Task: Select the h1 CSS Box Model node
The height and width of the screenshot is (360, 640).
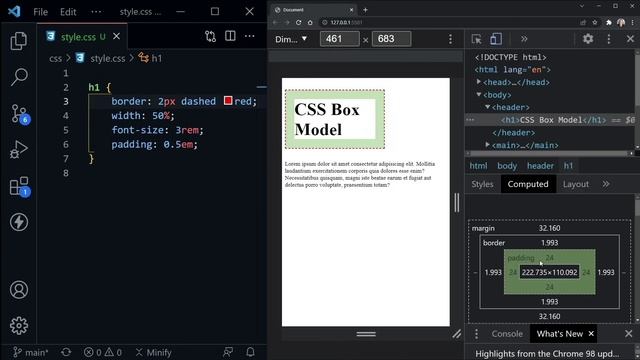Action: coord(551,120)
